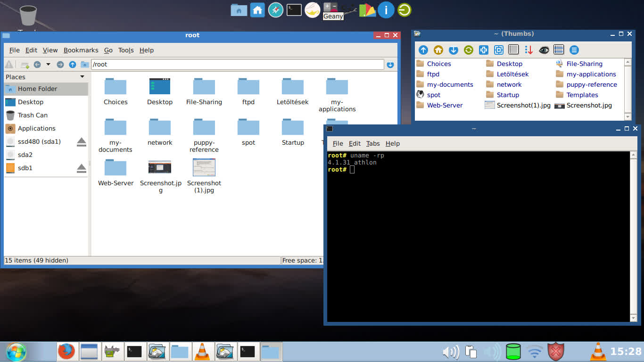Click red firewall shield tray icon

pyautogui.click(x=556, y=352)
